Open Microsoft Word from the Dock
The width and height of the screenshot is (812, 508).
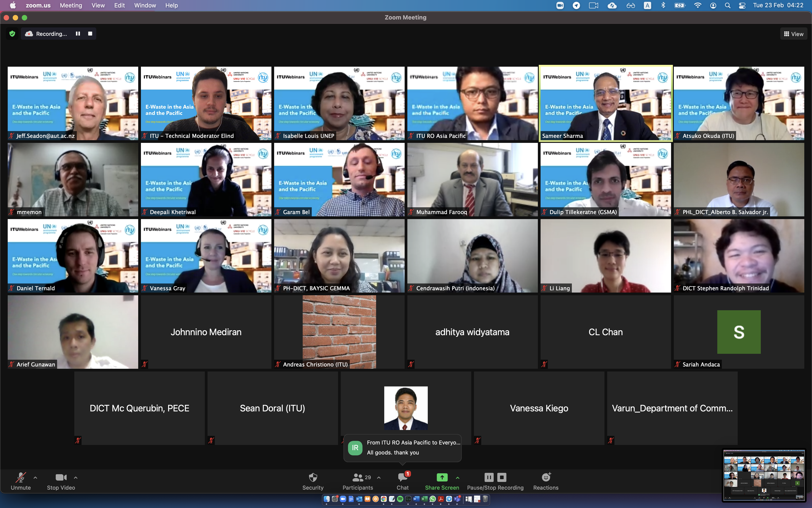point(416,499)
